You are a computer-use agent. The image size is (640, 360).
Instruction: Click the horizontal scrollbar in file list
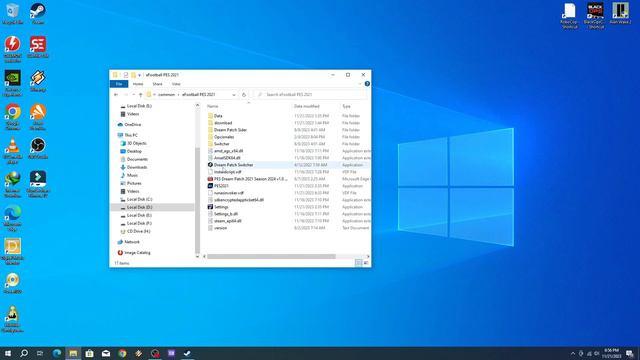pos(271,256)
